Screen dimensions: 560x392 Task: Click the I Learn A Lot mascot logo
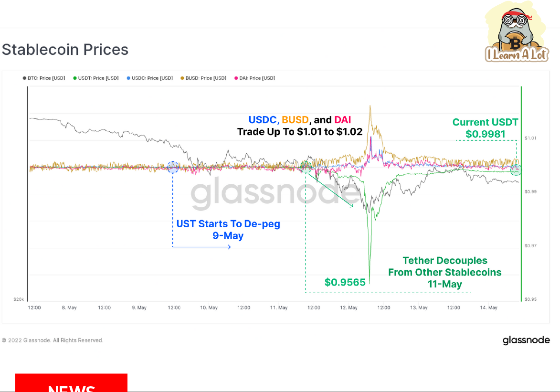coord(517,32)
